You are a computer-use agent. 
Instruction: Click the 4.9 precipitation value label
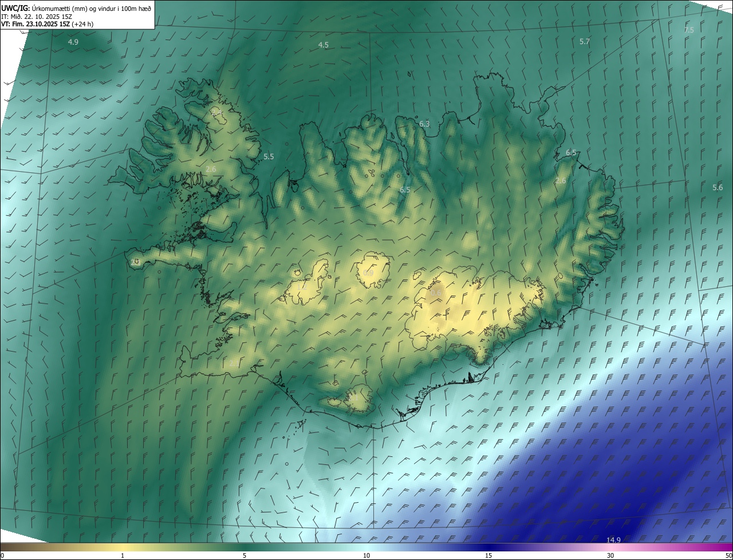[73, 42]
